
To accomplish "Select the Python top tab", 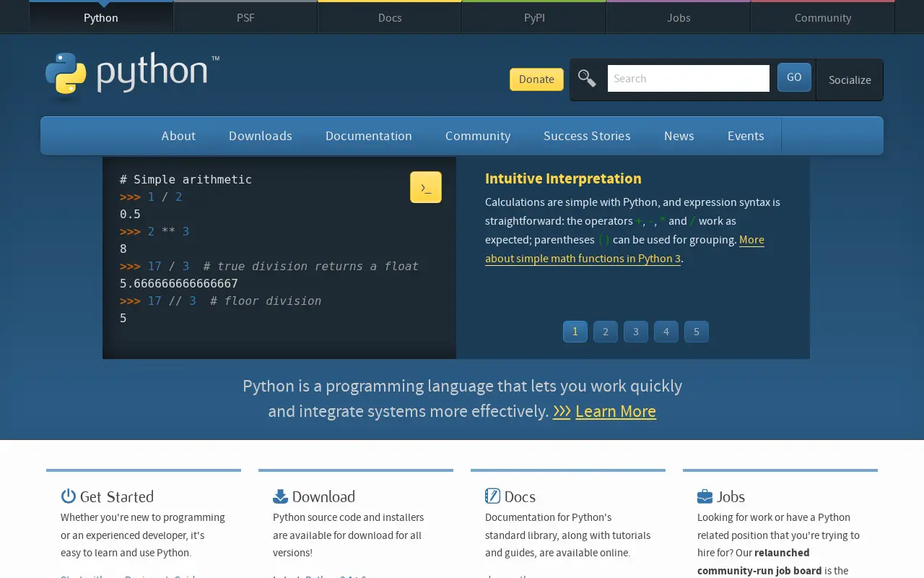I will 101,17.
